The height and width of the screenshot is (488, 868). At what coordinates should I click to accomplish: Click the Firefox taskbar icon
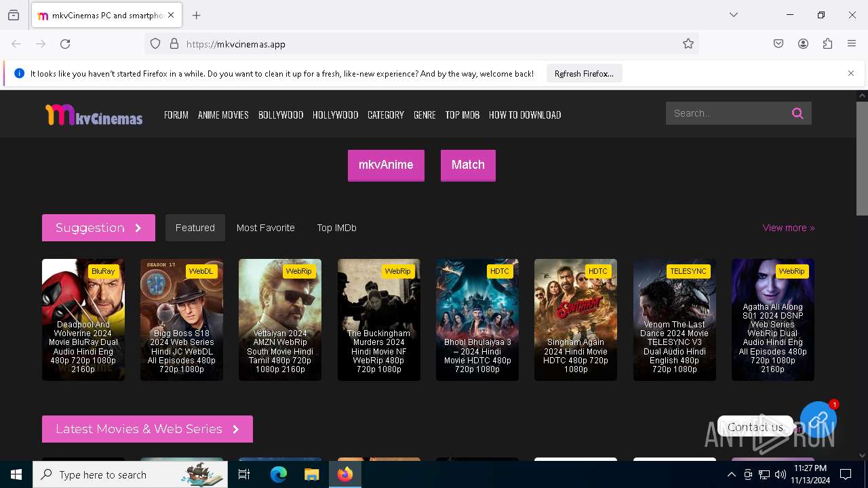tap(345, 474)
